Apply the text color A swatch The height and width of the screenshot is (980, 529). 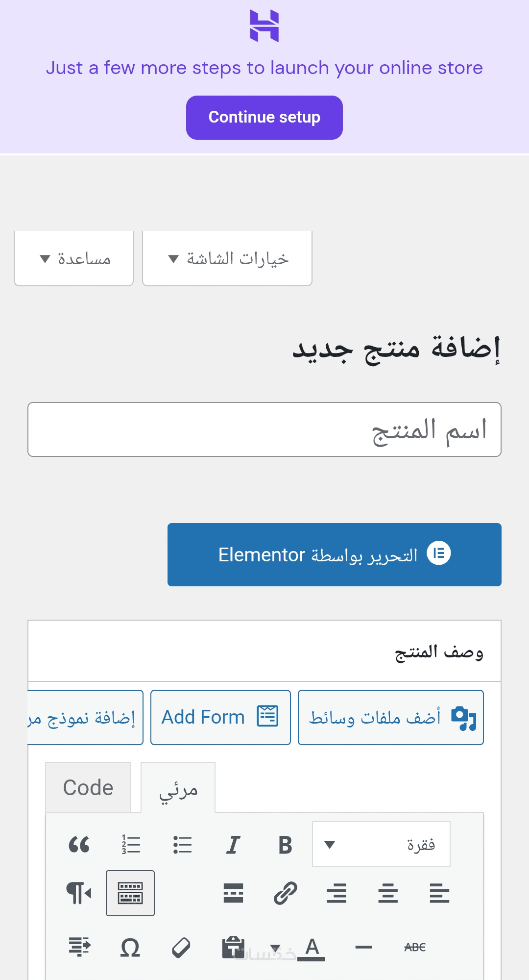(312, 947)
